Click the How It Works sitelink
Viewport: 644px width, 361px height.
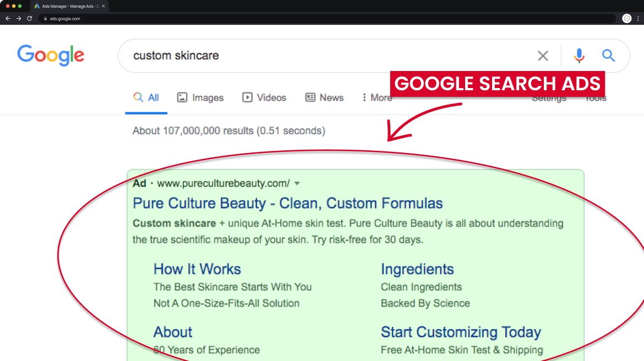197,269
